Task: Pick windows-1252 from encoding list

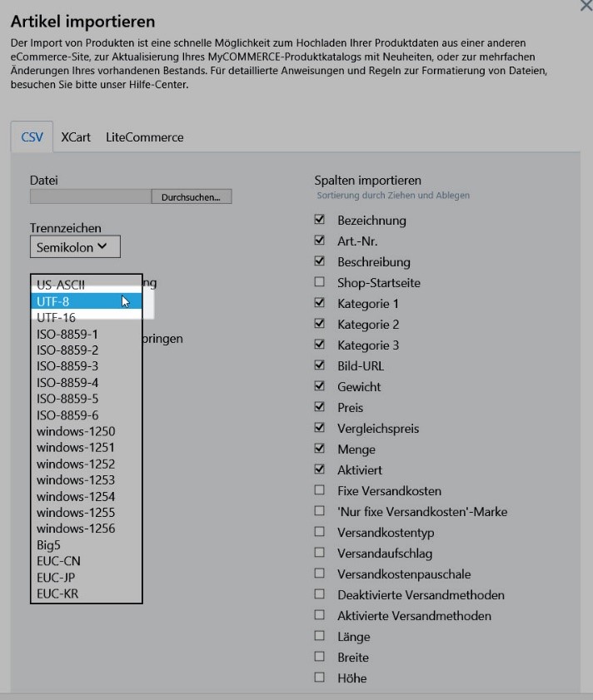Action: click(87, 464)
